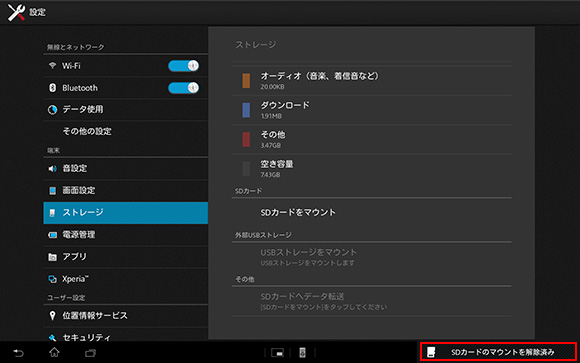Open 電源管理 power management
The height and width of the screenshot is (363, 580).
[126, 235]
